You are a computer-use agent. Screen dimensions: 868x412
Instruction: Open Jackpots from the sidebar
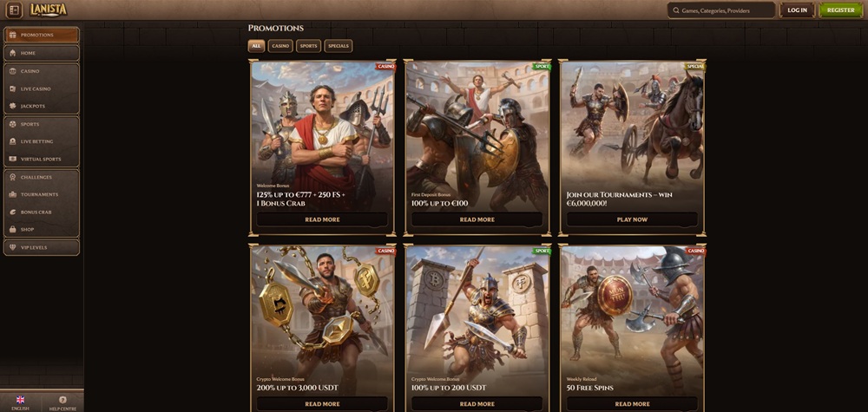[x=41, y=106]
